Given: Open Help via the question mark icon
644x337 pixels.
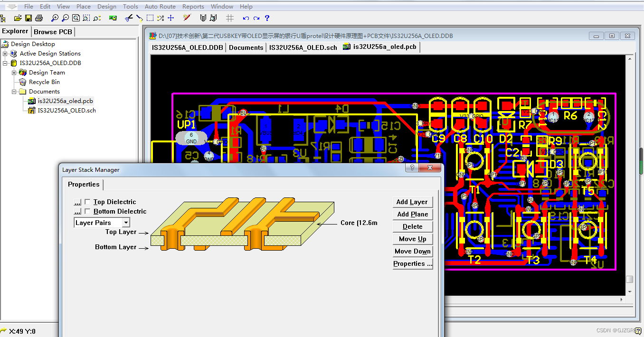Looking at the screenshot, I should point(267,18).
